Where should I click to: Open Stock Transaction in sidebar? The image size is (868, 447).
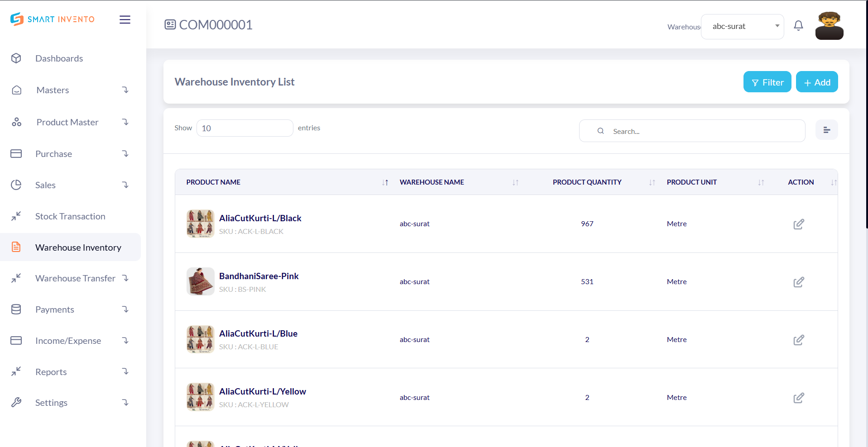point(70,216)
